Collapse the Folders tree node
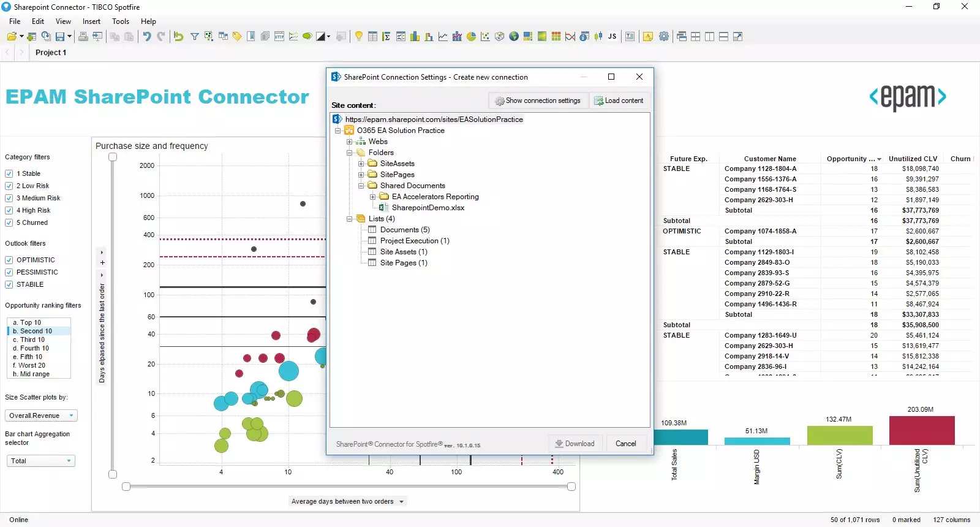Screen dimensions: 980x527 [x=349, y=153]
